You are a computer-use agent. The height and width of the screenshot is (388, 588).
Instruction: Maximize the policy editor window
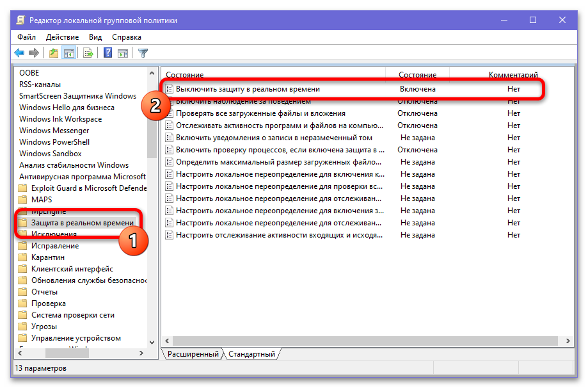click(x=533, y=20)
